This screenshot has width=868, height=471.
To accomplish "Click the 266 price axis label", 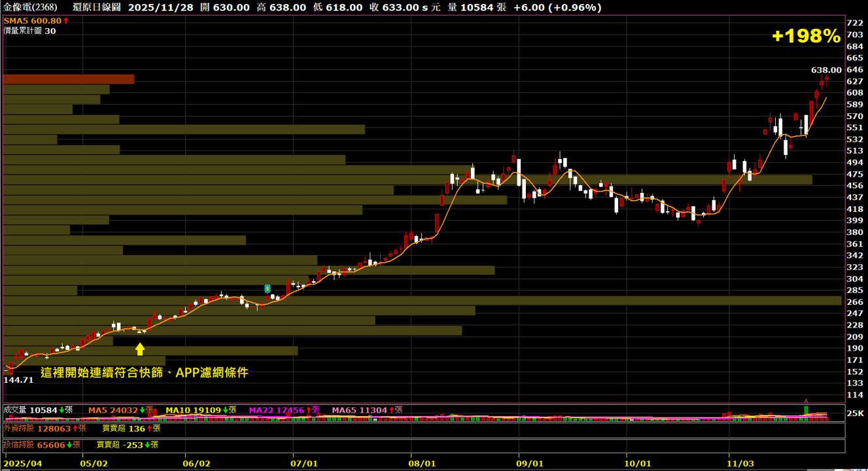I will tap(854, 302).
